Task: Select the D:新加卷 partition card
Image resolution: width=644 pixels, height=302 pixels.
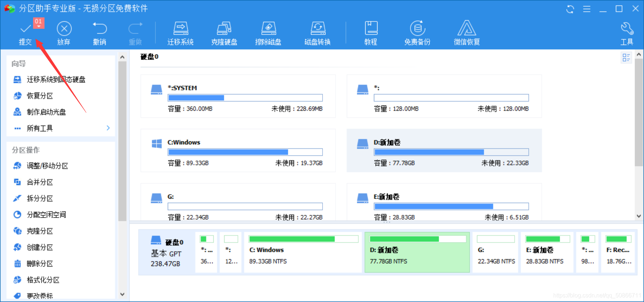Action: pyautogui.click(x=444, y=151)
